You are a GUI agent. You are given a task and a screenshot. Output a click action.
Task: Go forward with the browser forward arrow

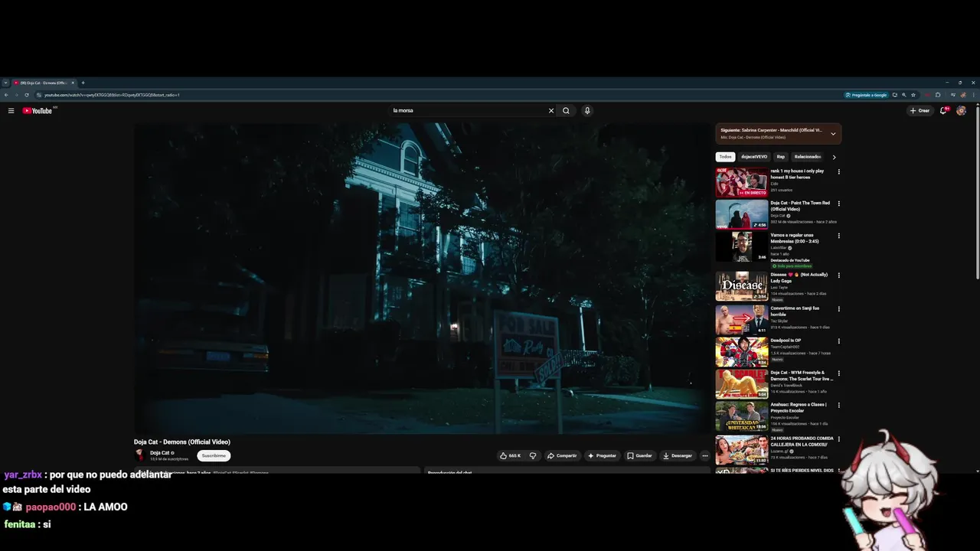click(x=16, y=95)
